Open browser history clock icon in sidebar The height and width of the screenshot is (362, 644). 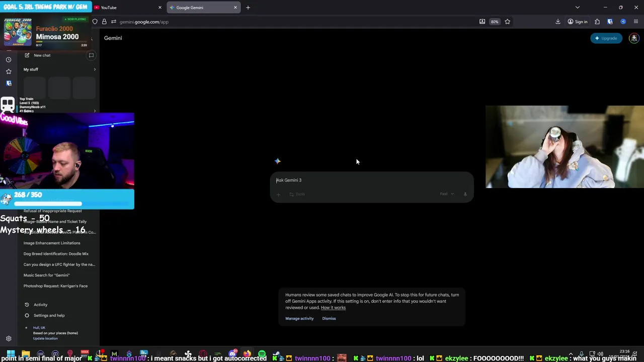(9, 59)
